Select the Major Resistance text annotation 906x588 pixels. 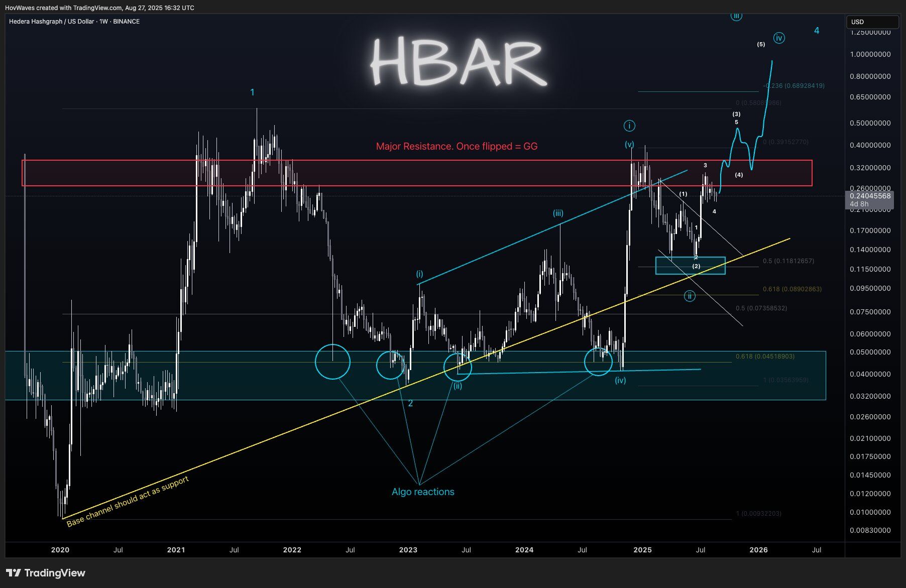pos(457,147)
